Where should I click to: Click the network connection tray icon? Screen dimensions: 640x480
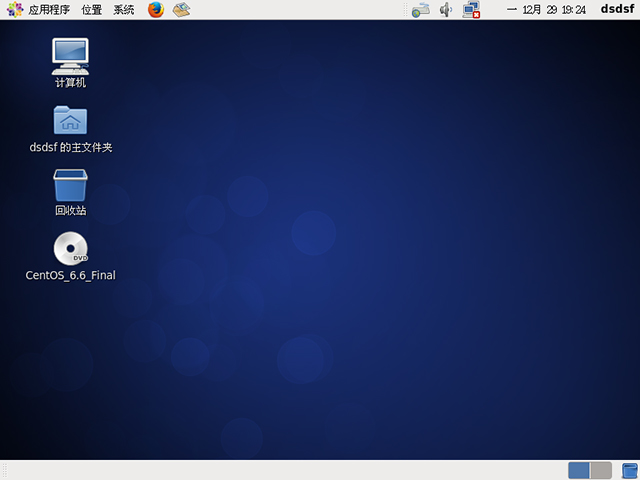point(471,10)
